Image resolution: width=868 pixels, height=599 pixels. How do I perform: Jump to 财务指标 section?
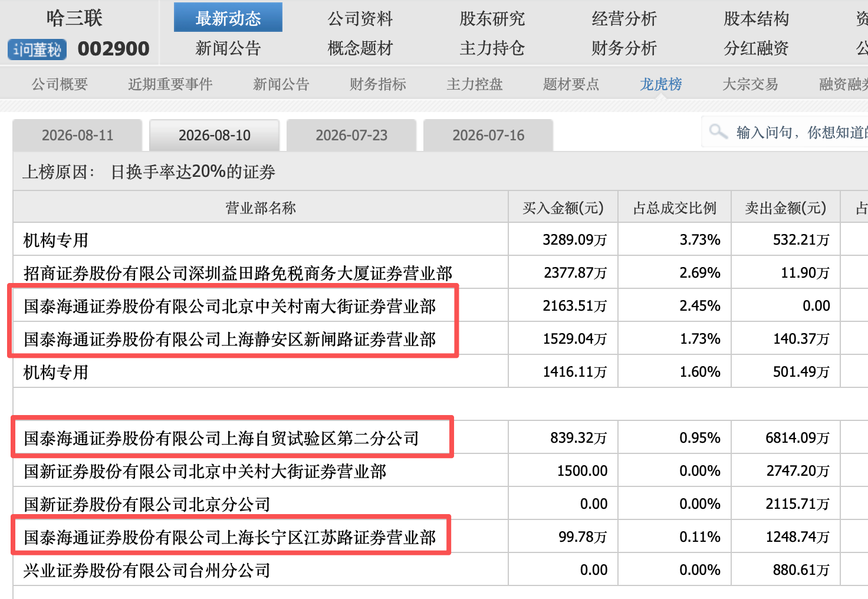(x=378, y=84)
